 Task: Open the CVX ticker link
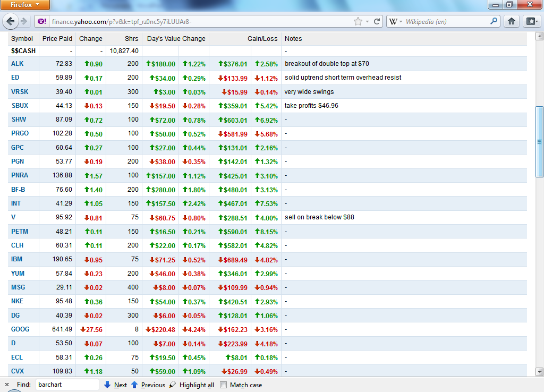point(18,371)
